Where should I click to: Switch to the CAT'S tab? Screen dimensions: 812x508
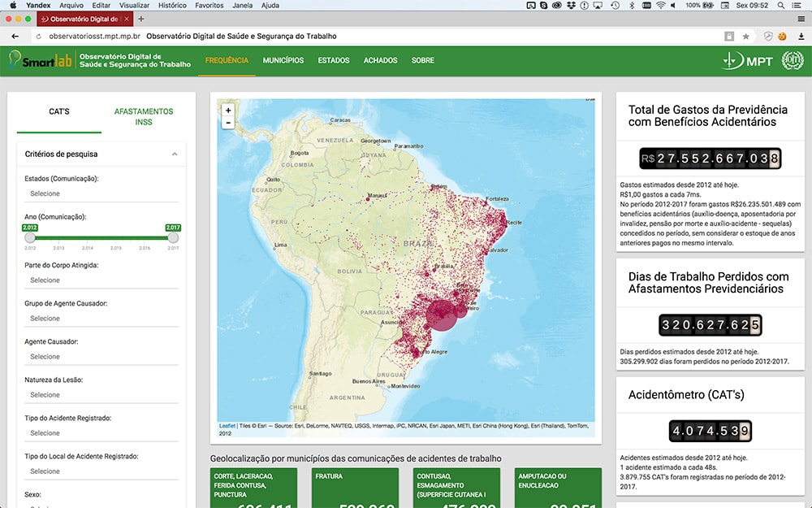(x=59, y=111)
